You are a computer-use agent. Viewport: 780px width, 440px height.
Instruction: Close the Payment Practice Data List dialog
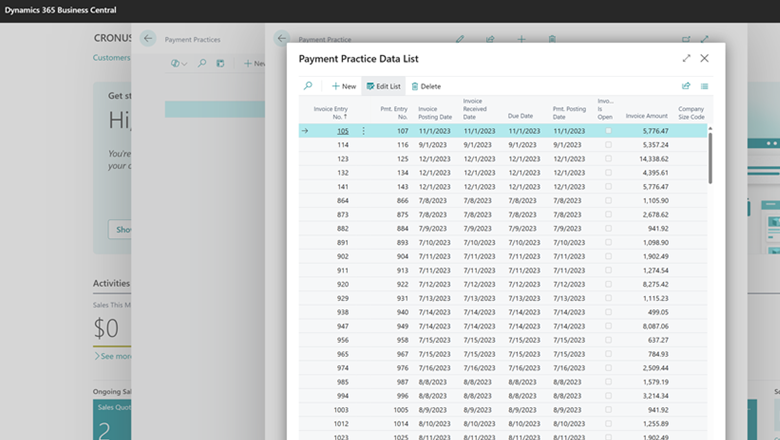pyautogui.click(x=705, y=59)
